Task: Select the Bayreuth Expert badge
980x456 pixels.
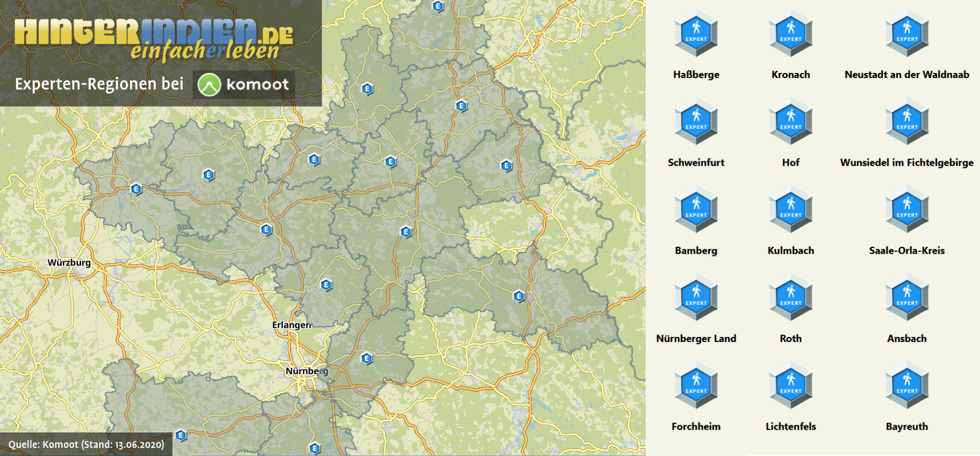Action: [x=907, y=385]
